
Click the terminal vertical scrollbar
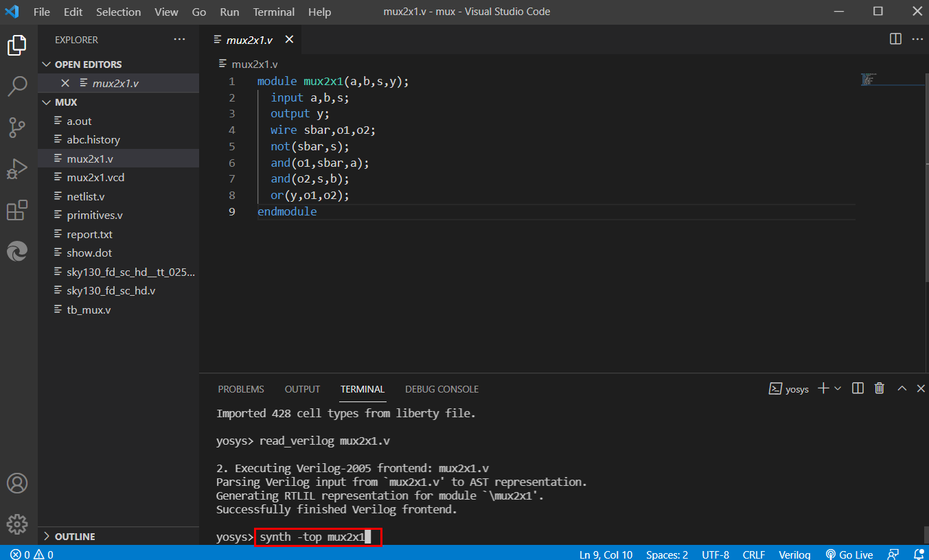tap(926, 535)
